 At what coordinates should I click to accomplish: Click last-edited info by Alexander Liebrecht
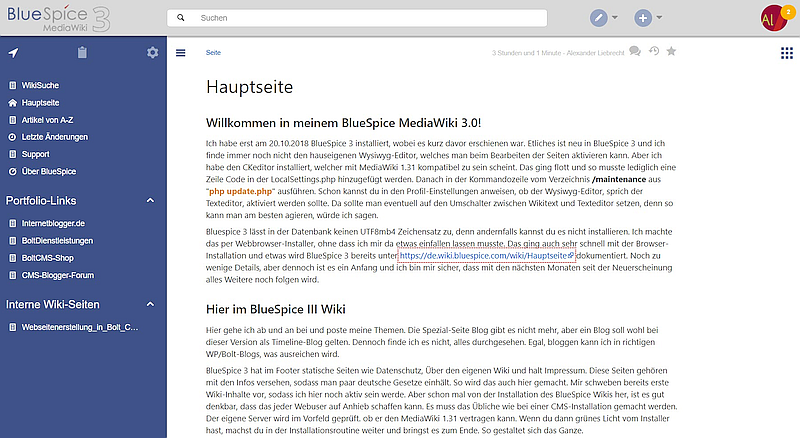558,53
